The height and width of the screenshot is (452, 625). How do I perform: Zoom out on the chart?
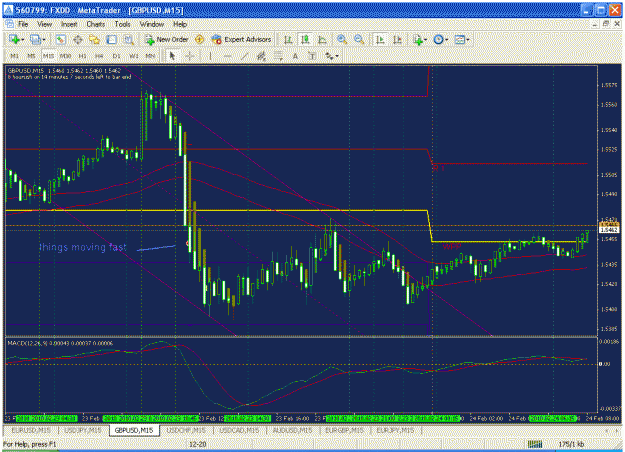pos(359,39)
